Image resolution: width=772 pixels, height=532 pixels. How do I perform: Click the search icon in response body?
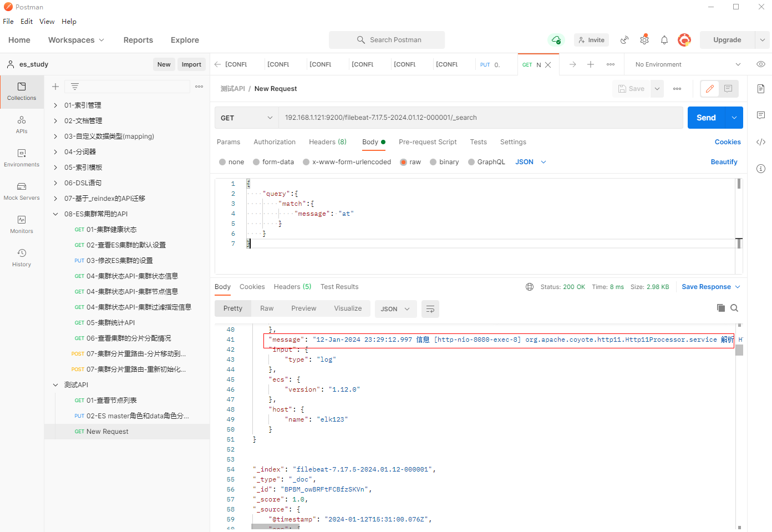[734, 308]
